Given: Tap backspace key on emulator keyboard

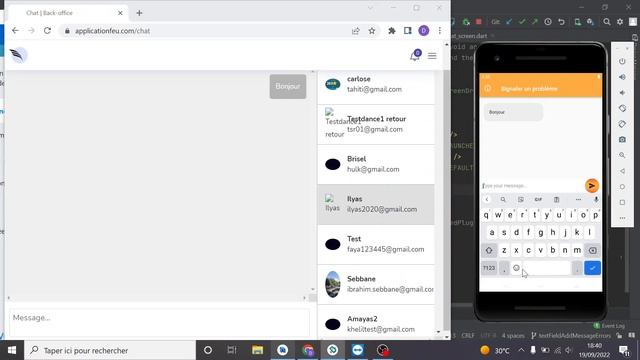Looking at the screenshot, I should coord(593,250).
